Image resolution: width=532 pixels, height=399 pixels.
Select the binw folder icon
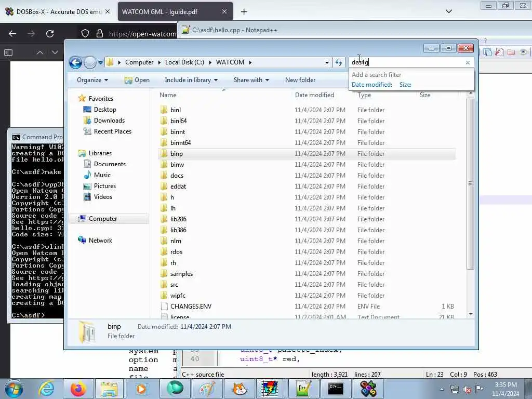[x=164, y=164]
